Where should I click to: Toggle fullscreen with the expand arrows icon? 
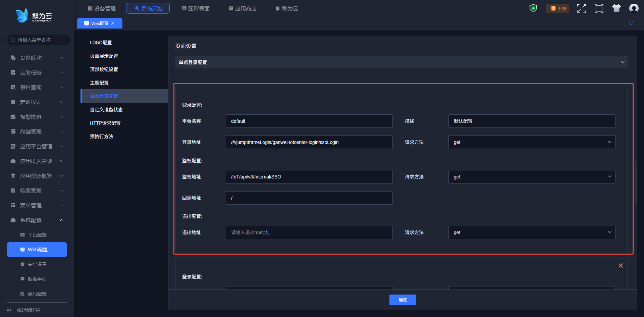pyautogui.click(x=582, y=8)
